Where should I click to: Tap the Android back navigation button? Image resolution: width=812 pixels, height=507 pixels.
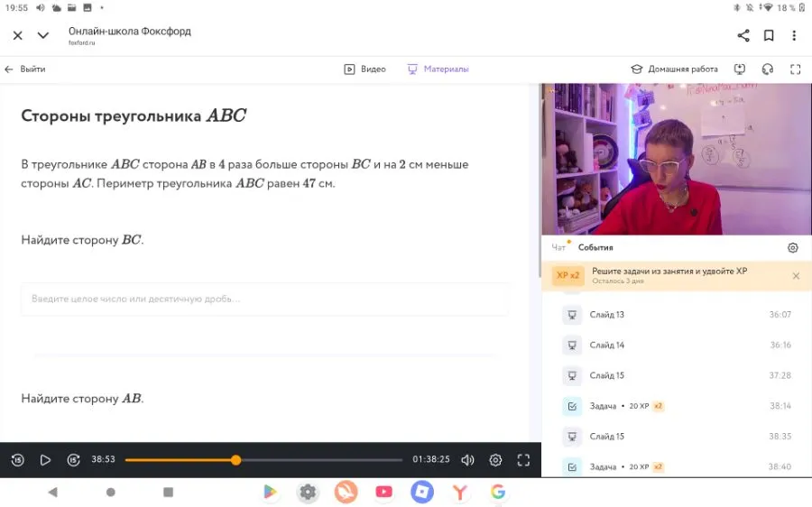[53, 492]
